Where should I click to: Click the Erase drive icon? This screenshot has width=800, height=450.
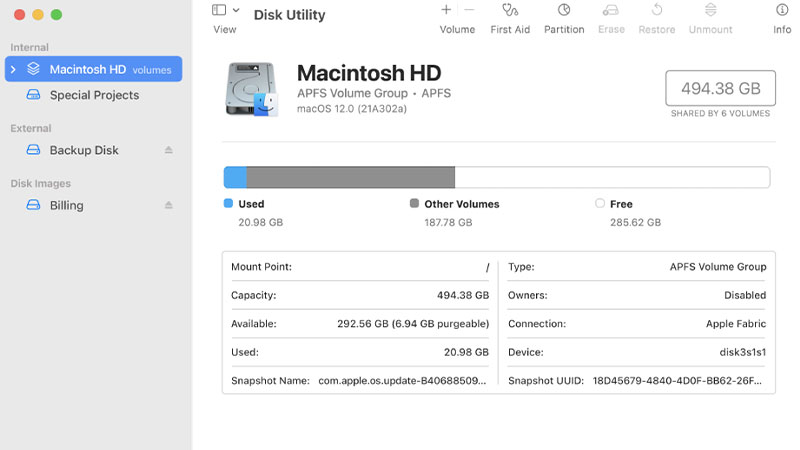coord(611,10)
